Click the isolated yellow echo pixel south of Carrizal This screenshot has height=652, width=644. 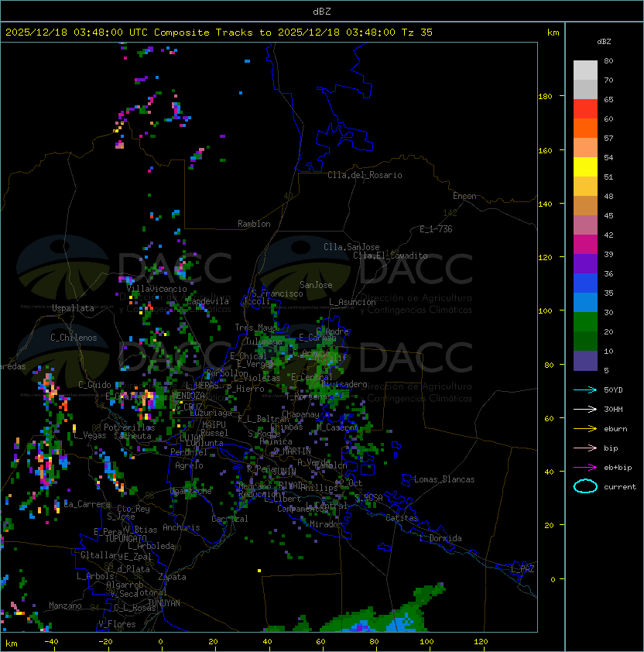259,571
